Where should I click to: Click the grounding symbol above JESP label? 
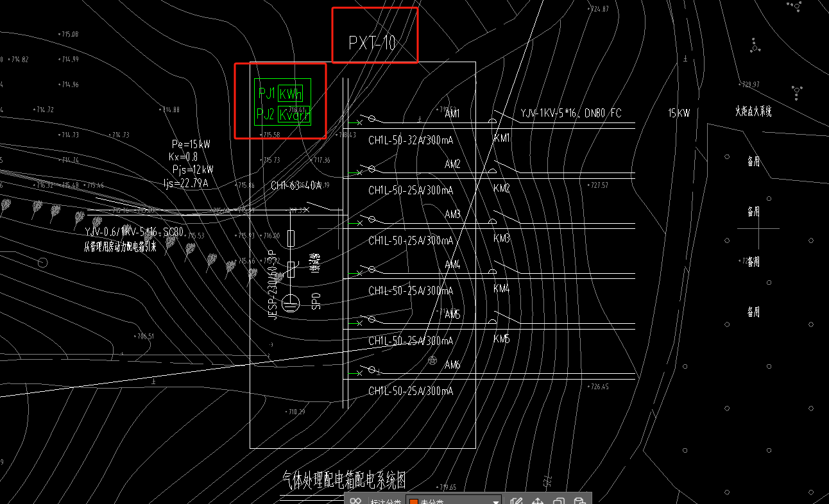tap(291, 302)
